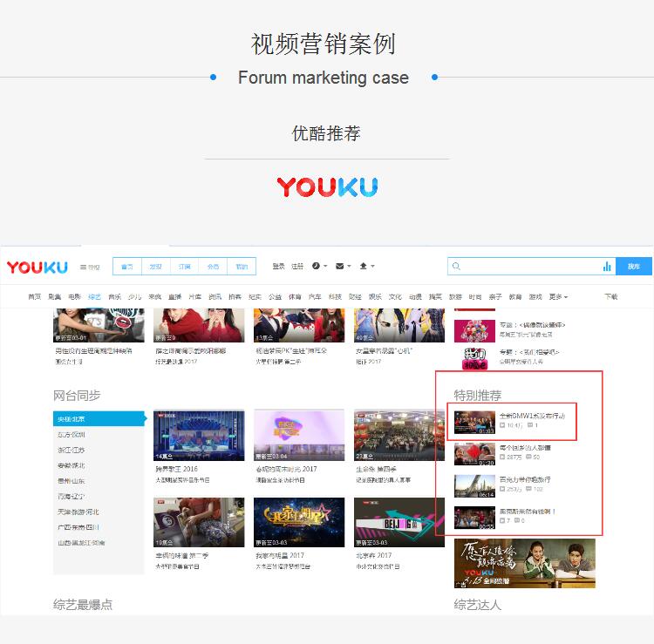Open the 科技 channel

[335, 297]
